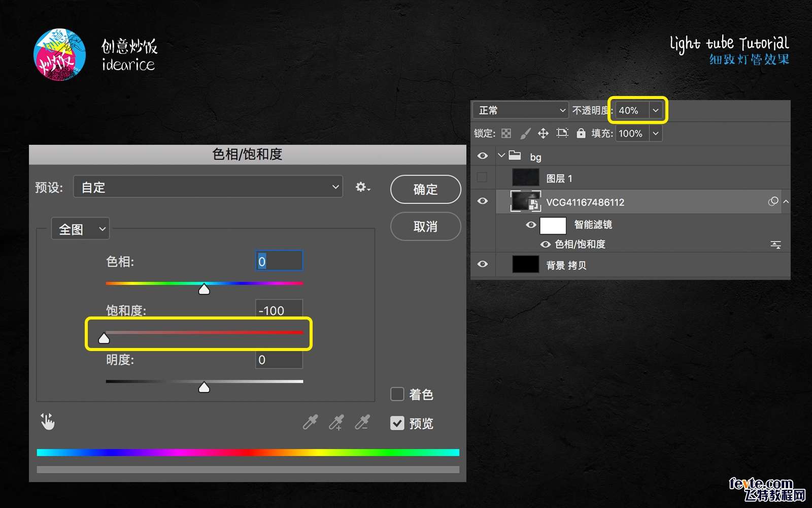
Task: Select the add-to-sample eyedropper
Action: (x=336, y=422)
